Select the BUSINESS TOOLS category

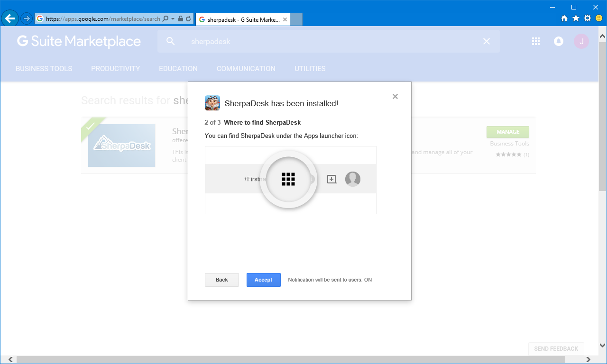click(44, 68)
